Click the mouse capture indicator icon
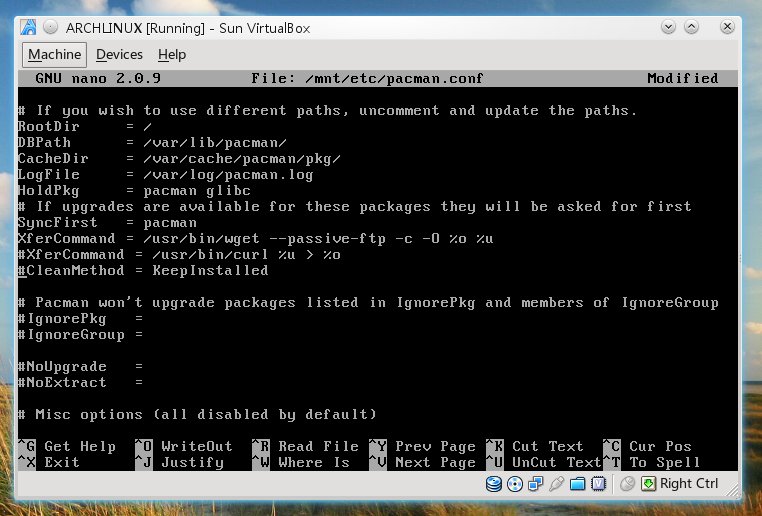 (x=627, y=484)
